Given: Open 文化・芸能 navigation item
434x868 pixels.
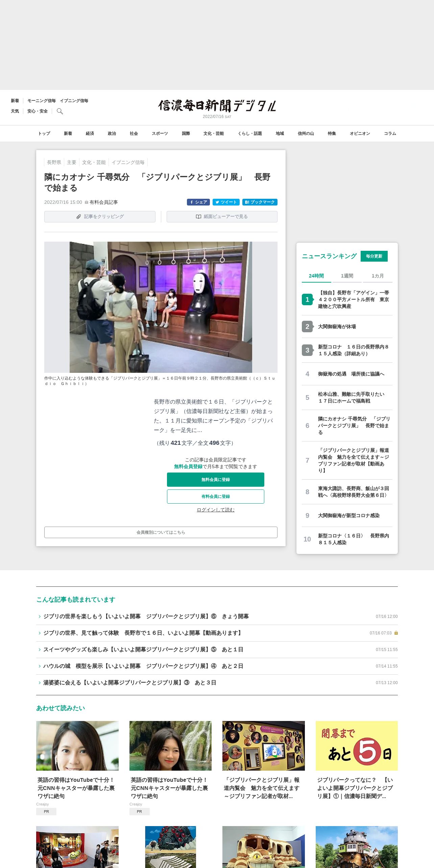Looking at the screenshot, I should [x=214, y=134].
